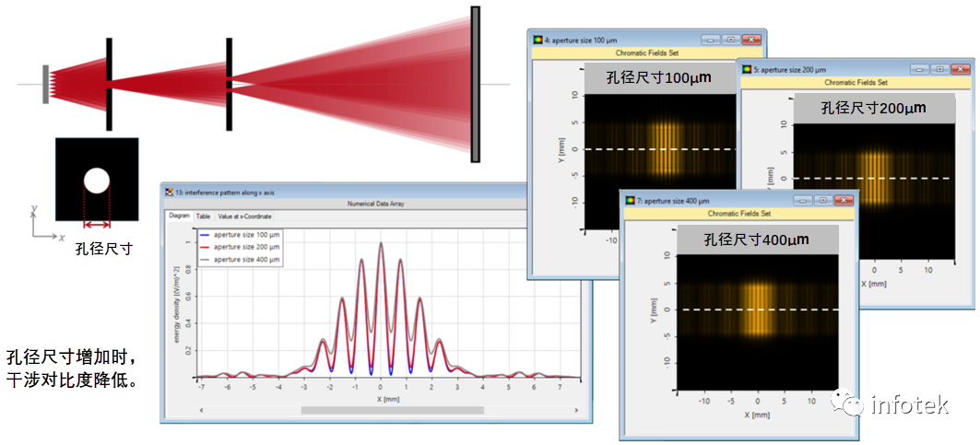This screenshot has width=980, height=445.
Task: Click the icon of window 7 aperture size 400 µm
Action: pyautogui.click(x=630, y=201)
